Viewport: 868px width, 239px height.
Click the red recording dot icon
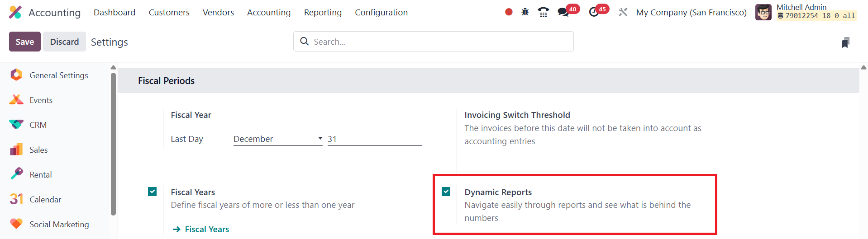509,12
